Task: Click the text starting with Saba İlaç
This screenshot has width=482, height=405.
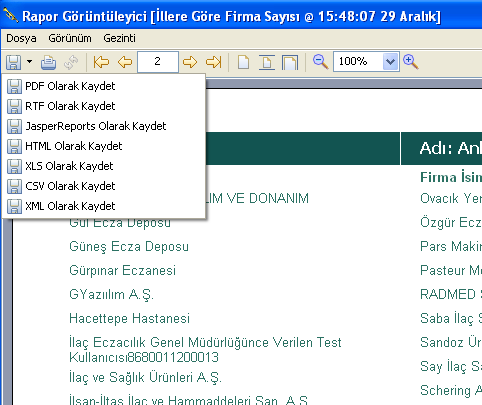Action: tap(451, 319)
